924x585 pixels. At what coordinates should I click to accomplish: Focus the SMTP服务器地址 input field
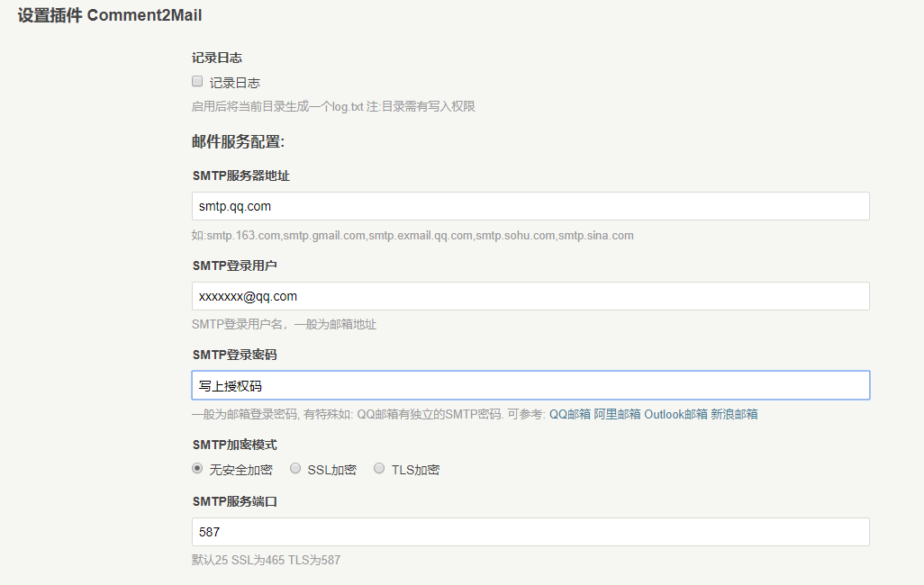pos(530,206)
